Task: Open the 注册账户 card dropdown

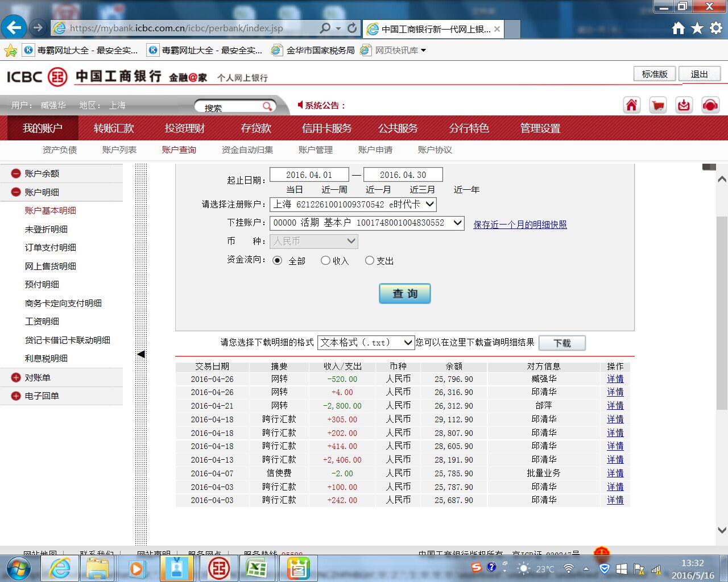Action: point(353,204)
